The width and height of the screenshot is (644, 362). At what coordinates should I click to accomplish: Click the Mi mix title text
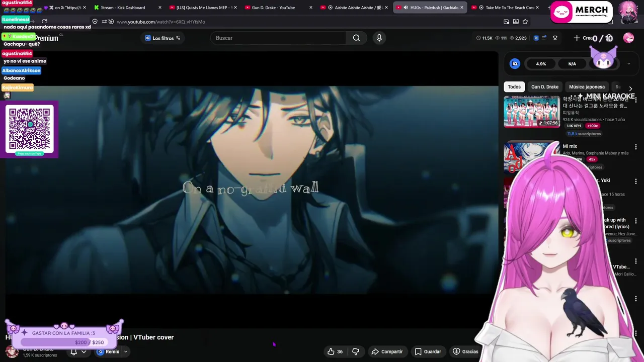pos(570,146)
